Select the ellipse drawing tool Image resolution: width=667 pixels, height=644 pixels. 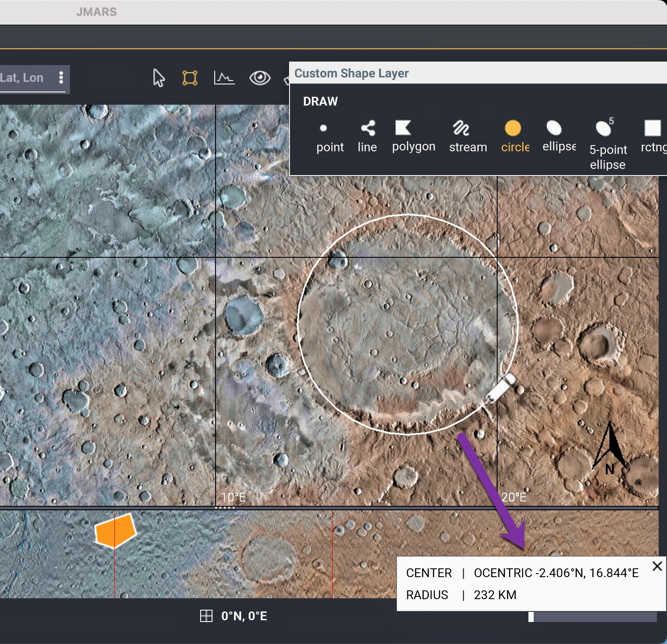559,136
